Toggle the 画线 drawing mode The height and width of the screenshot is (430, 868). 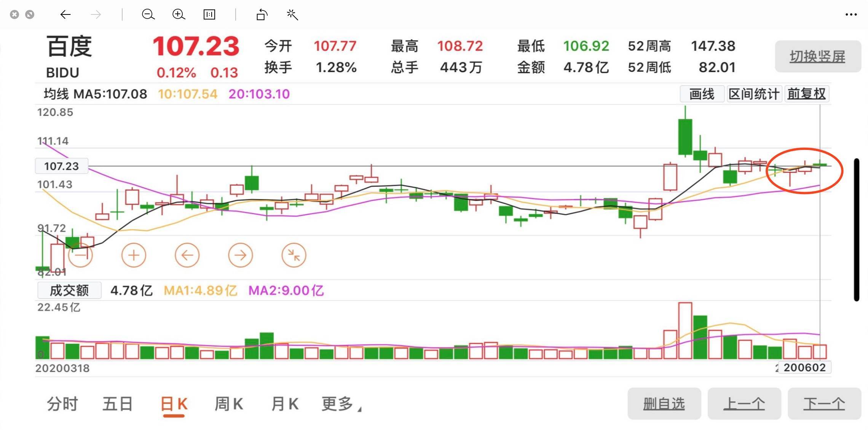pyautogui.click(x=702, y=94)
